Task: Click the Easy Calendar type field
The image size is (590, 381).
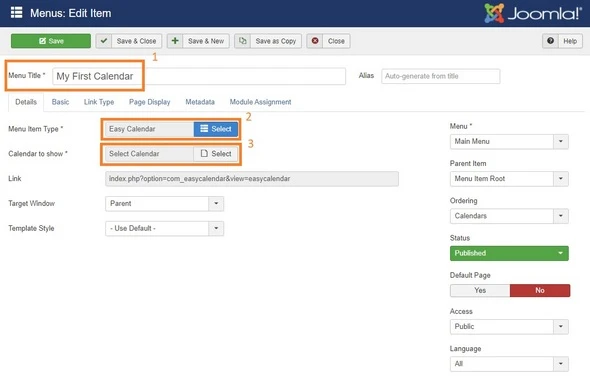Action: coord(149,129)
